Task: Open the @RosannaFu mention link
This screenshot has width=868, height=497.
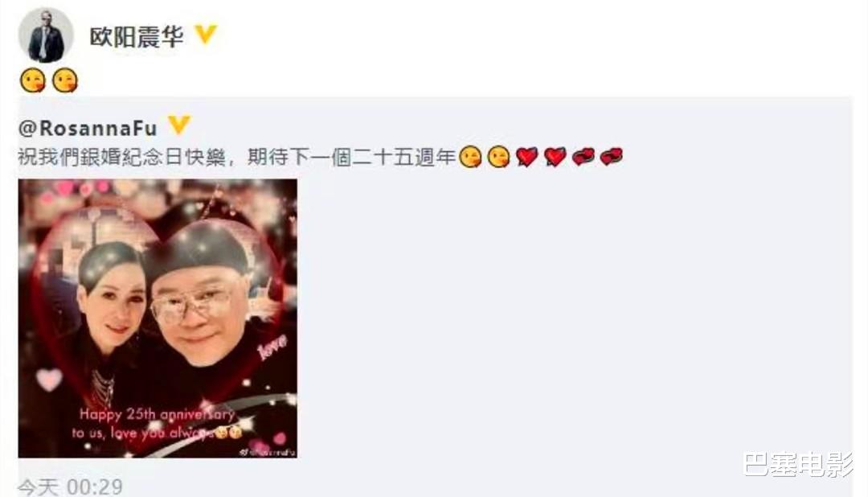Action: click(x=88, y=128)
